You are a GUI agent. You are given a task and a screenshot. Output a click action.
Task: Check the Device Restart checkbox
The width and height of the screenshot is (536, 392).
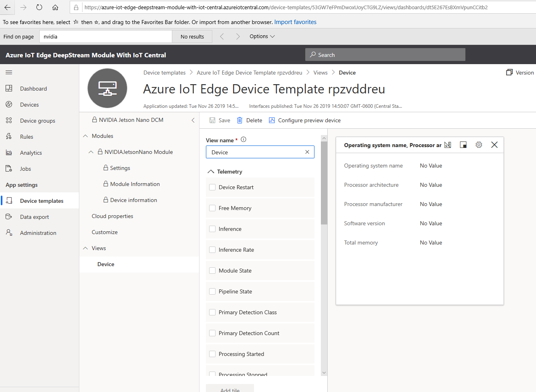212,187
